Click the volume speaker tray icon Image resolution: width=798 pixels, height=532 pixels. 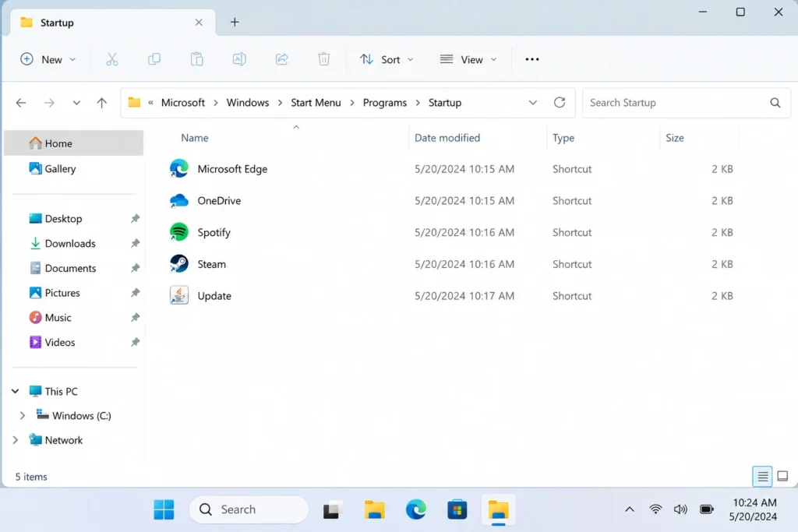coord(680,509)
